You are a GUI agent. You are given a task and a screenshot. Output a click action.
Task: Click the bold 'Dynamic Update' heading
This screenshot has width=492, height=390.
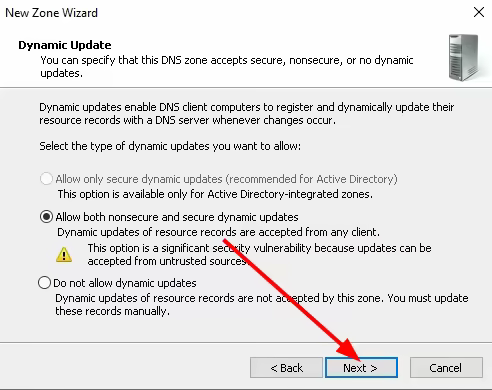(65, 45)
